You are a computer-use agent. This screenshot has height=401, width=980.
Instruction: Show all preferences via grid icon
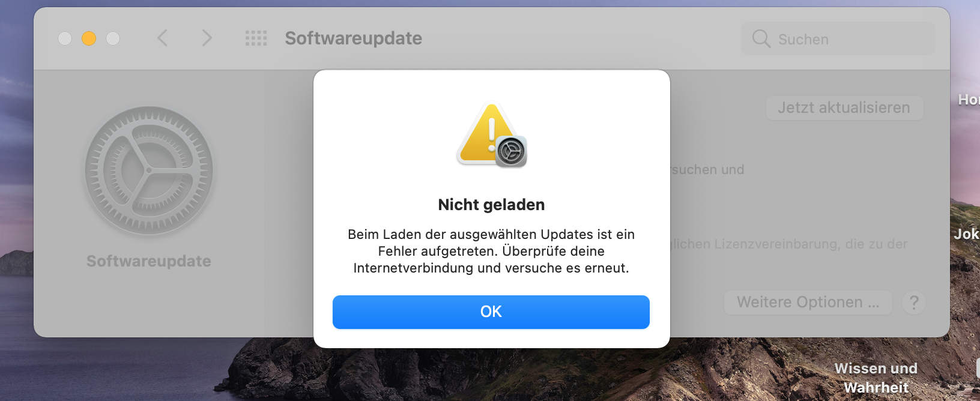(256, 38)
